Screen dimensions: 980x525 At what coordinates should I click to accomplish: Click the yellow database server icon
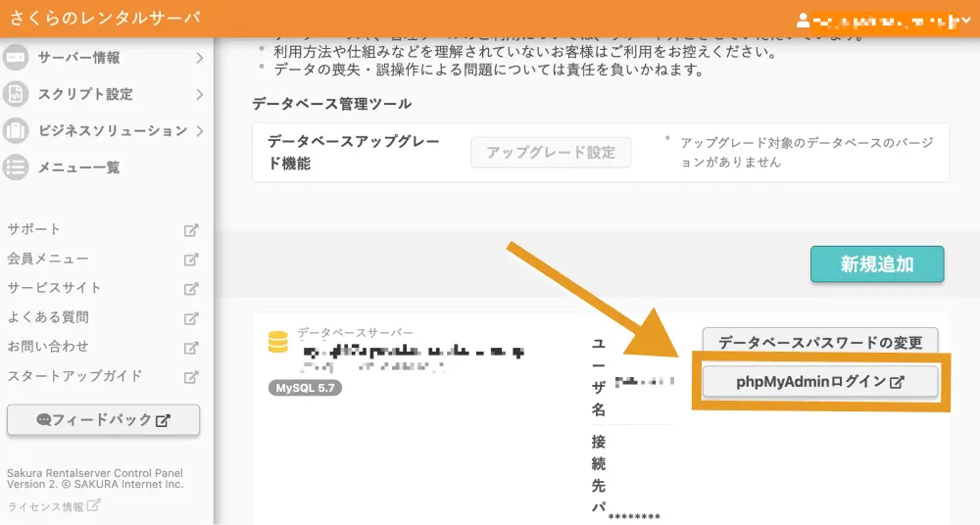(x=278, y=342)
